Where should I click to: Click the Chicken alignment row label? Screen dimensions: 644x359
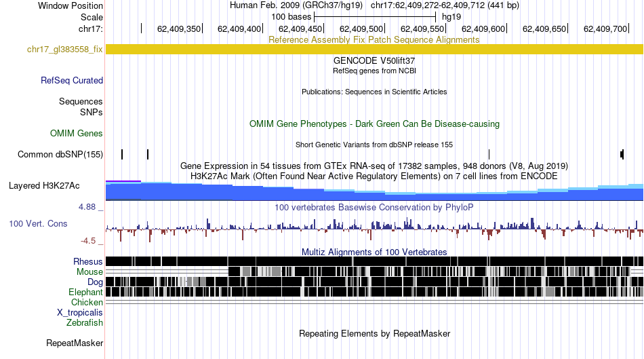tap(87, 302)
